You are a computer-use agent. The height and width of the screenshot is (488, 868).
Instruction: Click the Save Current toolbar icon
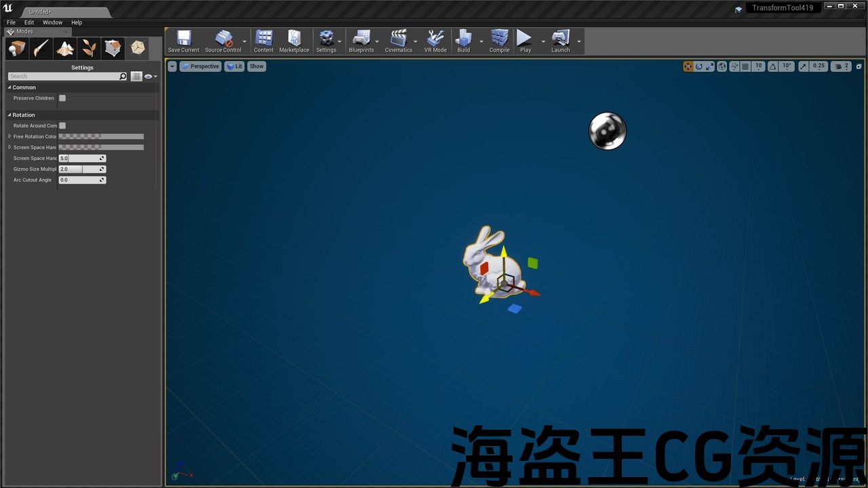pos(184,41)
